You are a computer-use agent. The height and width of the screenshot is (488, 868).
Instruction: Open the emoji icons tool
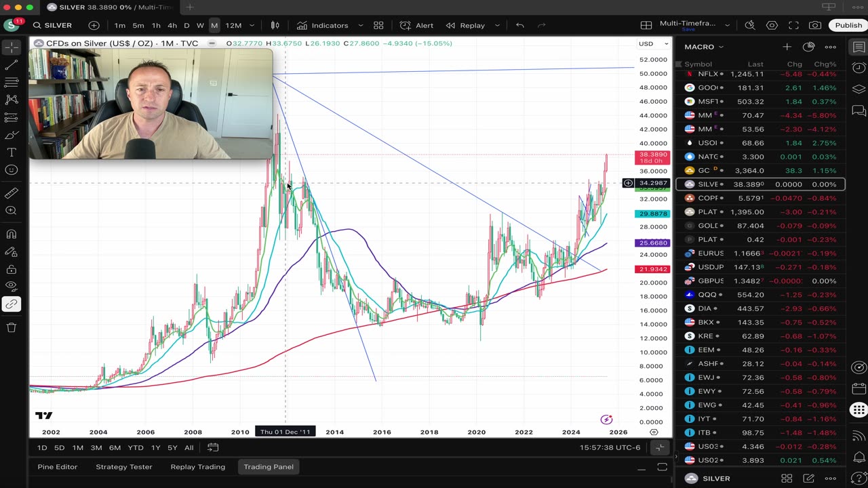click(11, 170)
